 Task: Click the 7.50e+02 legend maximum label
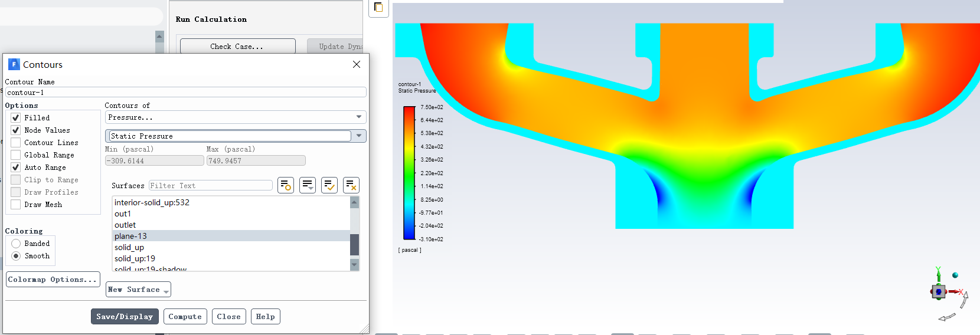click(x=432, y=107)
